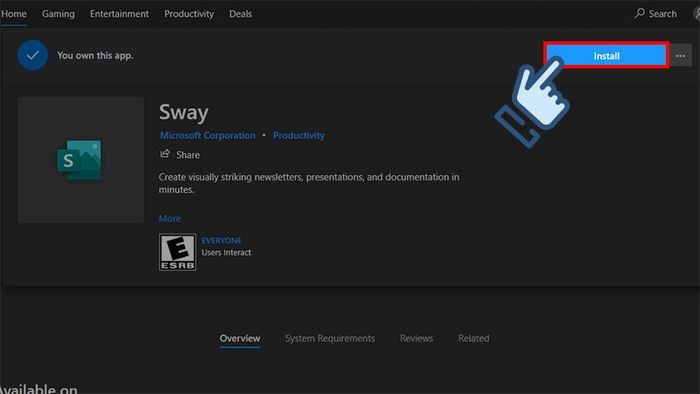This screenshot has width=700, height=394.
Task: Open the Entertainment tab
Action: (x=119, y=14)
